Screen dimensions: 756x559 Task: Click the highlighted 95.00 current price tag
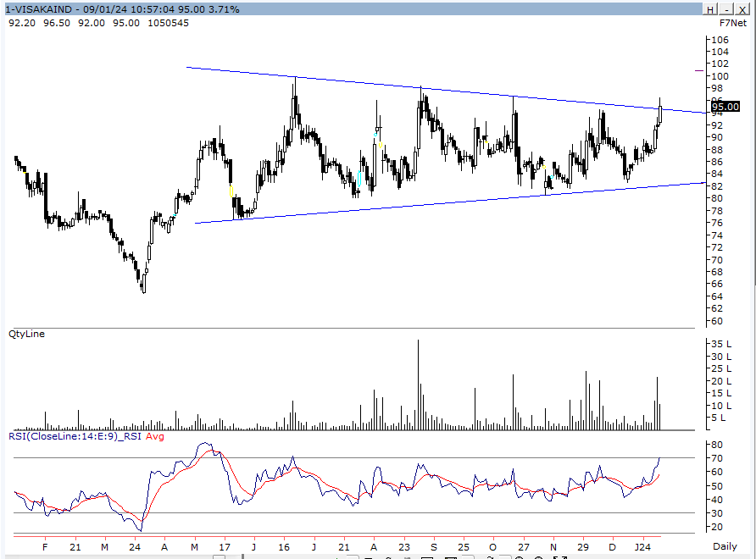pos(725,107)
